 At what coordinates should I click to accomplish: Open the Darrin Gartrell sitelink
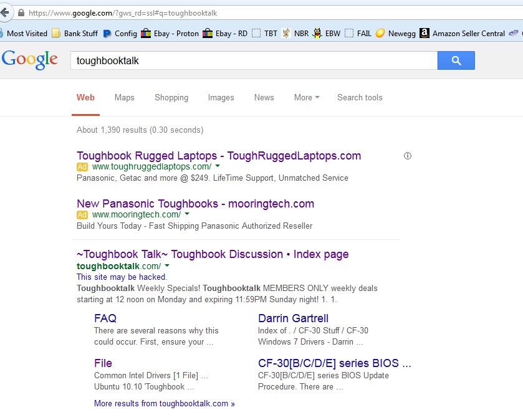[x=293, y=318]
